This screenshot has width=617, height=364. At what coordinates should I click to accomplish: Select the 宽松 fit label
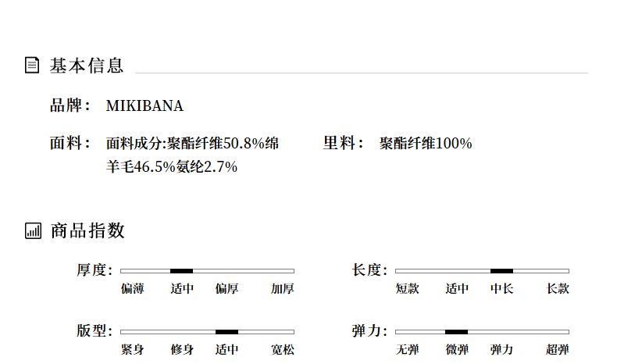pos(283,350)
